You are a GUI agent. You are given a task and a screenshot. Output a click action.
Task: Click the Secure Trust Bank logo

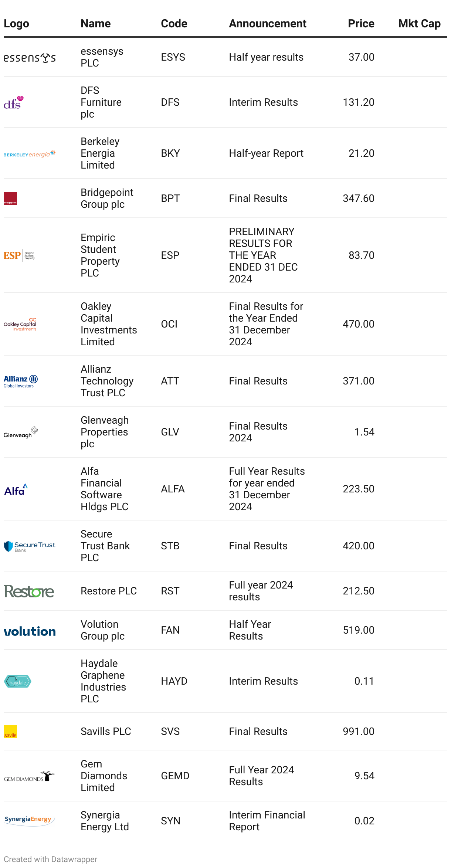(x=30, y=546)
